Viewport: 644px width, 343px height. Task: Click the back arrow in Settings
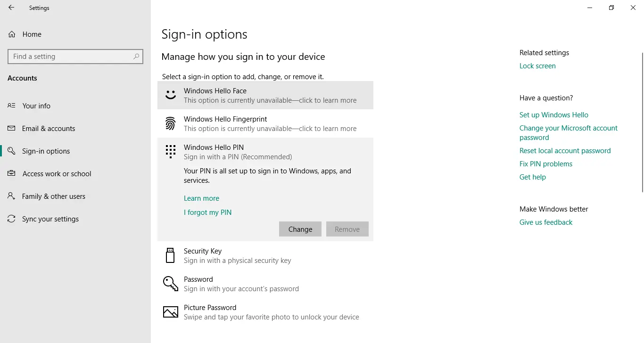(x=11, y=8)
